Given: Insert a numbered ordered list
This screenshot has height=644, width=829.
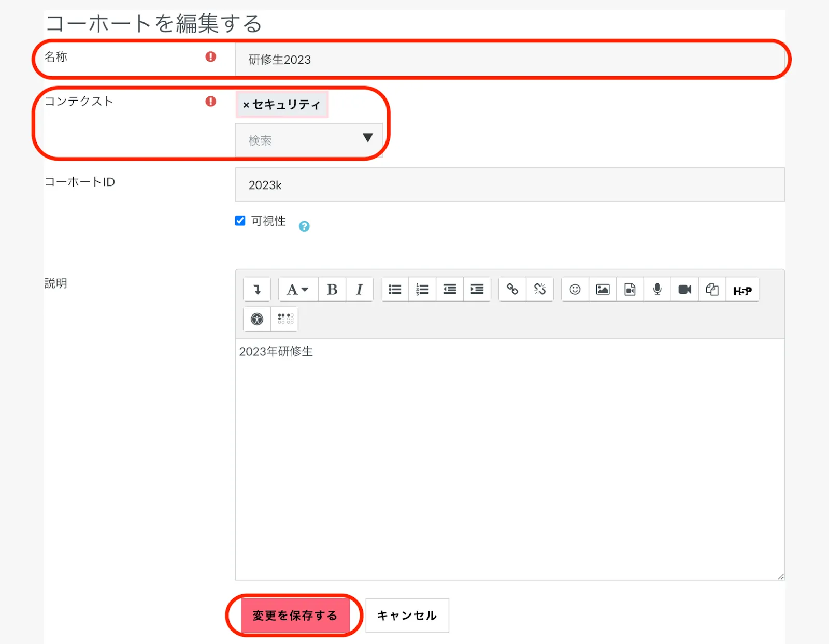Looking at the screenshot, I should point(422,290).
